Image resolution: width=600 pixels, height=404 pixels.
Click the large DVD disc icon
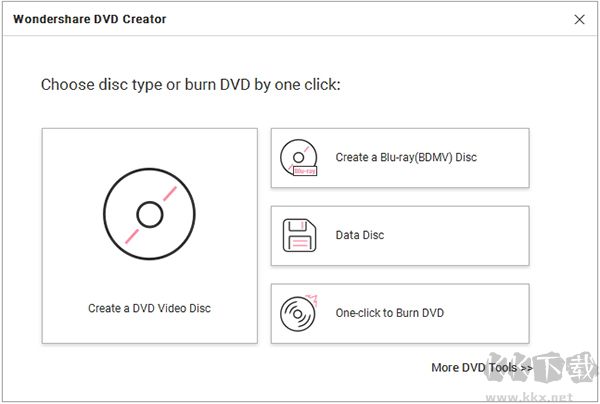tap(150, 213)
